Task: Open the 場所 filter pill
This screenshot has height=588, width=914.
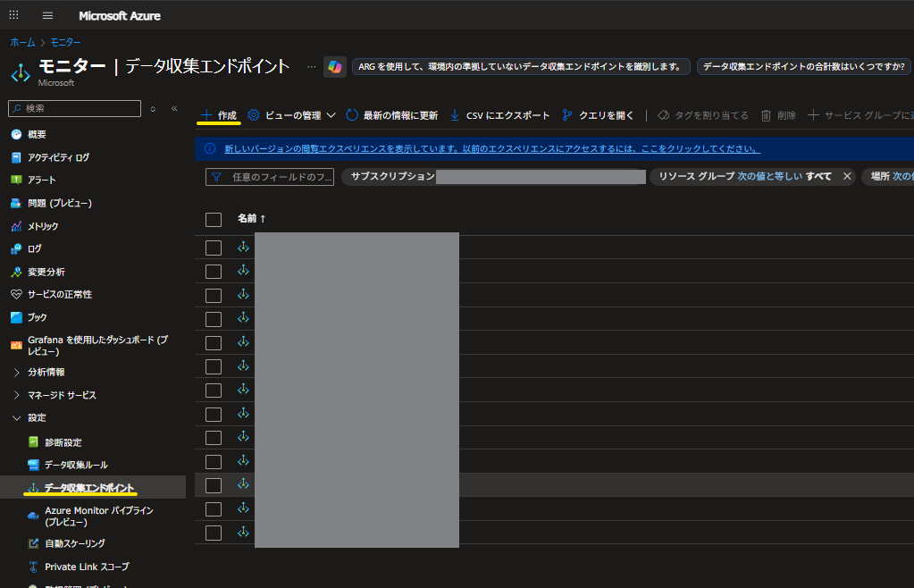Action: 888,176
